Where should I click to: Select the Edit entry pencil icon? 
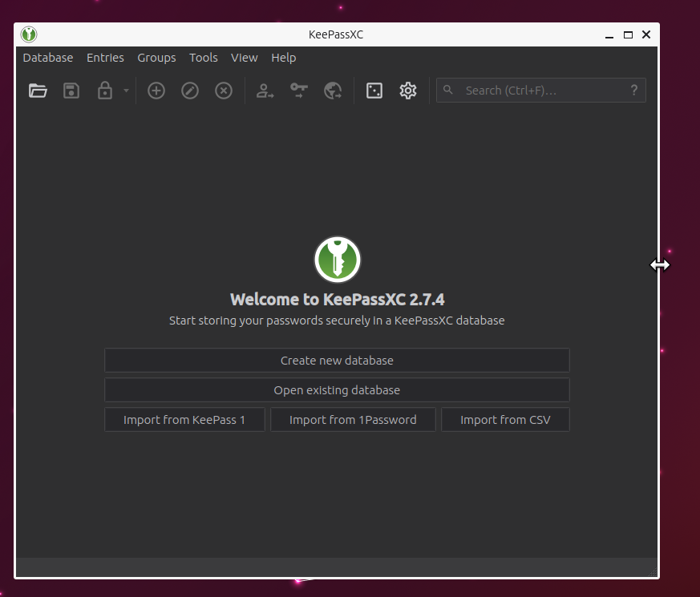tap(189, 90)
